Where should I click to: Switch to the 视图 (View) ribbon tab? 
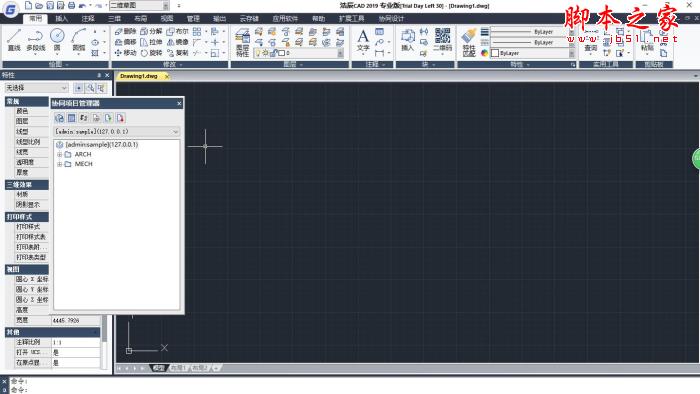pyautogui.click(x=167, y=18)
